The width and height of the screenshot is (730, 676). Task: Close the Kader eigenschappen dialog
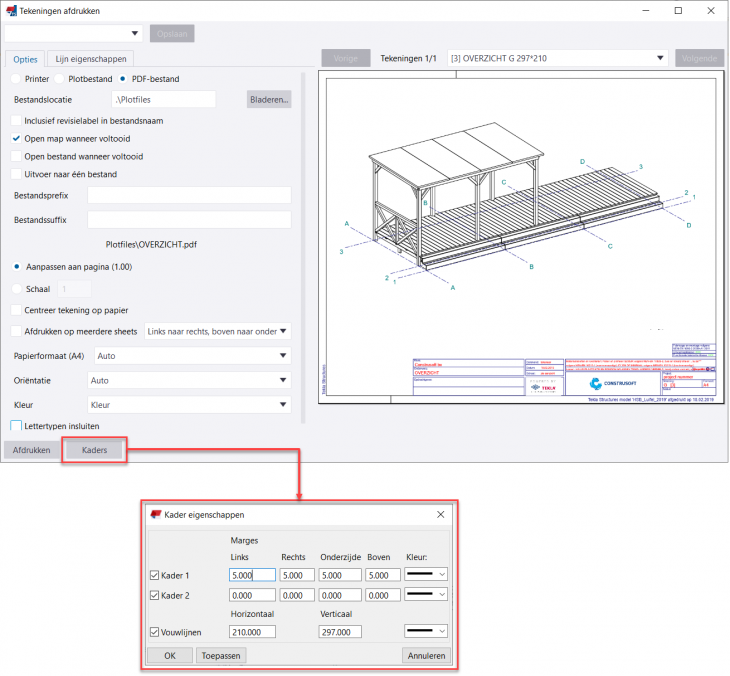click(x=441, y=514)
